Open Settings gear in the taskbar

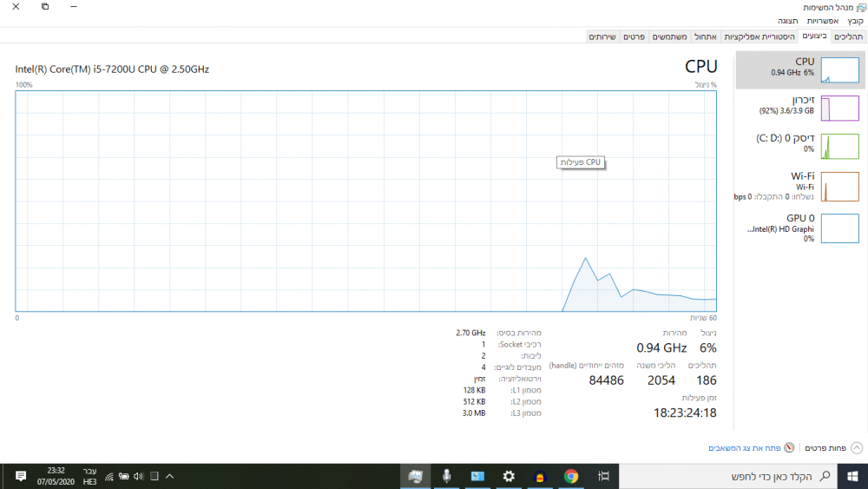click(509, 476)
